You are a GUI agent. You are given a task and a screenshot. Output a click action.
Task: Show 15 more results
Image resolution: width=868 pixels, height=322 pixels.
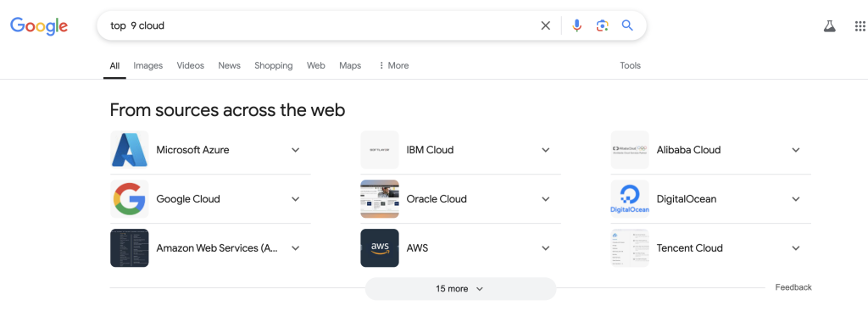pyautogui.click(x=460, y=289)
